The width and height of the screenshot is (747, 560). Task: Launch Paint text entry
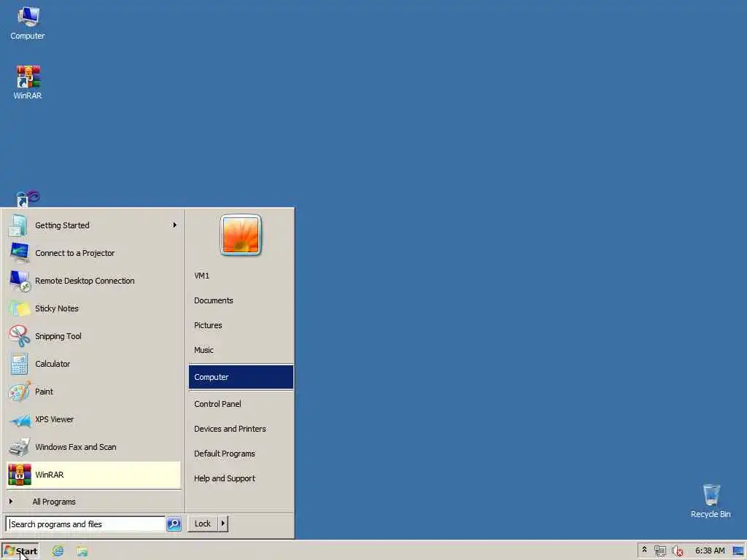44,392
